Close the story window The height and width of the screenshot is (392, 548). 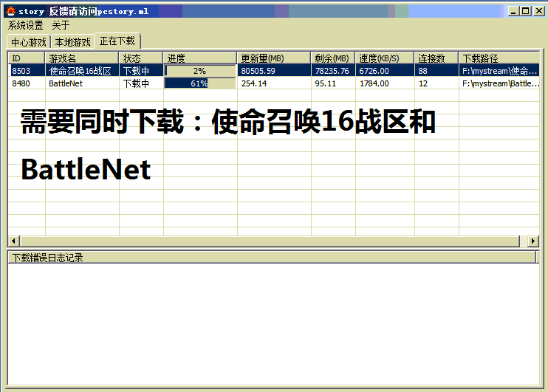(x=538, y=11)
